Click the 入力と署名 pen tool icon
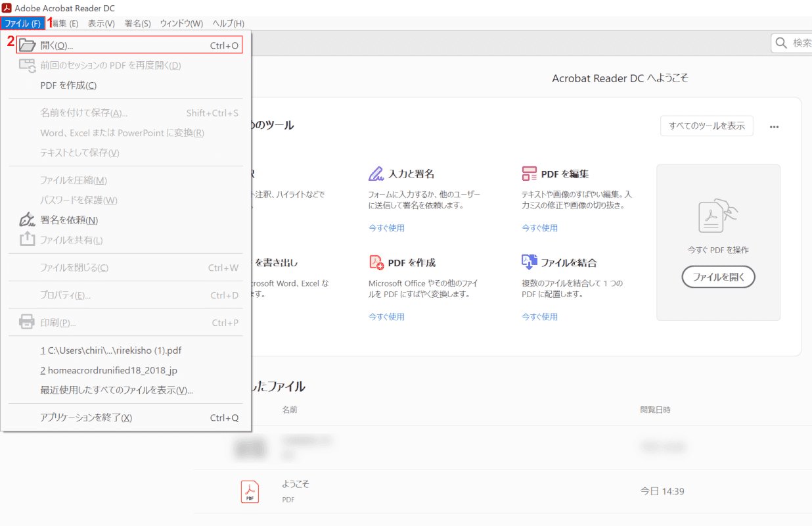The image size is (812, 526). [x=376, y=174]
